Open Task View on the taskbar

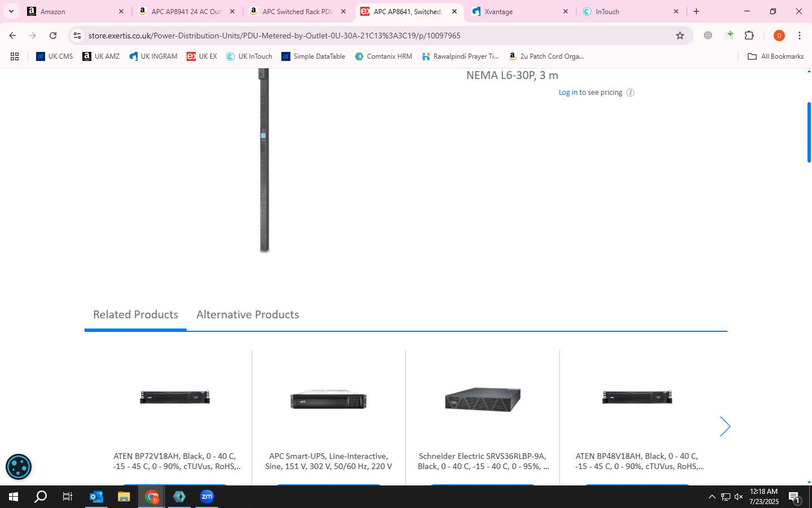click(68, 497)
